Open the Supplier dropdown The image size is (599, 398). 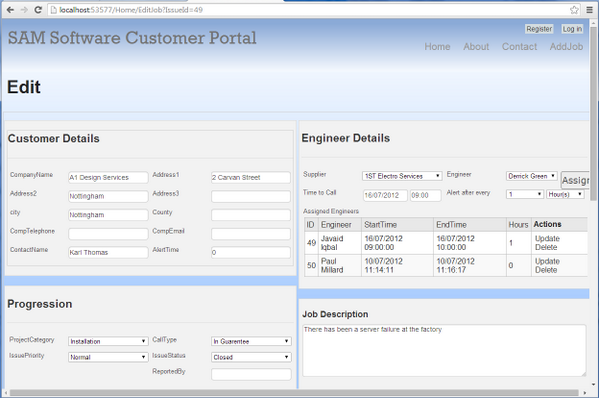402,176
